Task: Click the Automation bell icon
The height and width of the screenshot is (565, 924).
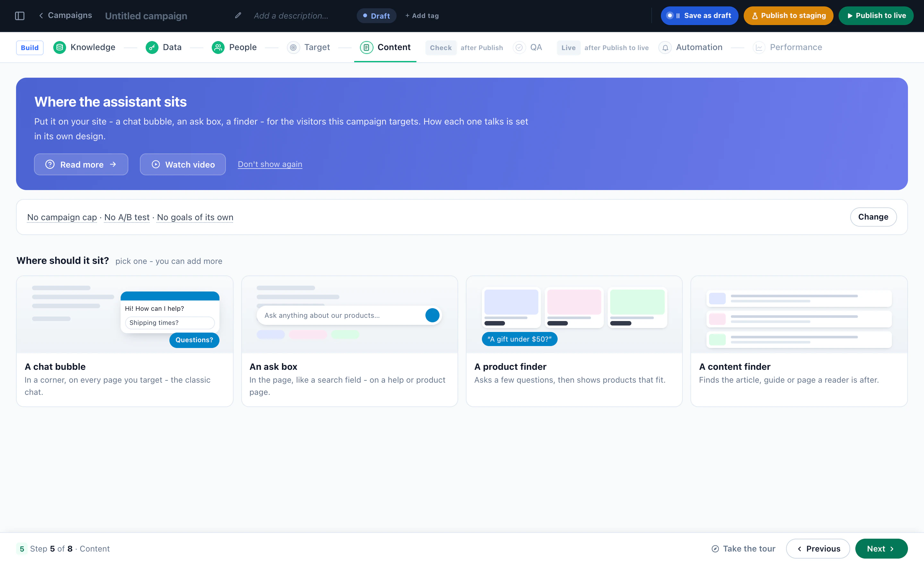Action: (665, 47)
